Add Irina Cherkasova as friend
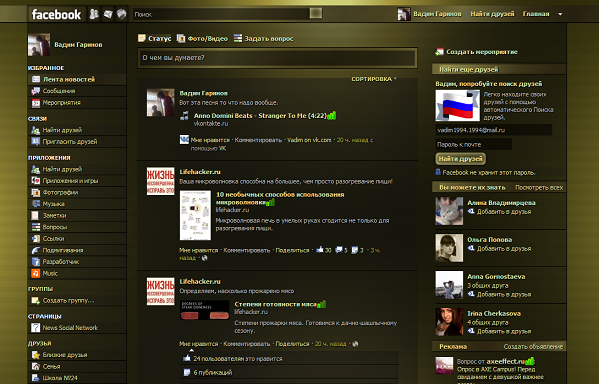The width and height of the screenshot is (599, 384). point(500,331)
